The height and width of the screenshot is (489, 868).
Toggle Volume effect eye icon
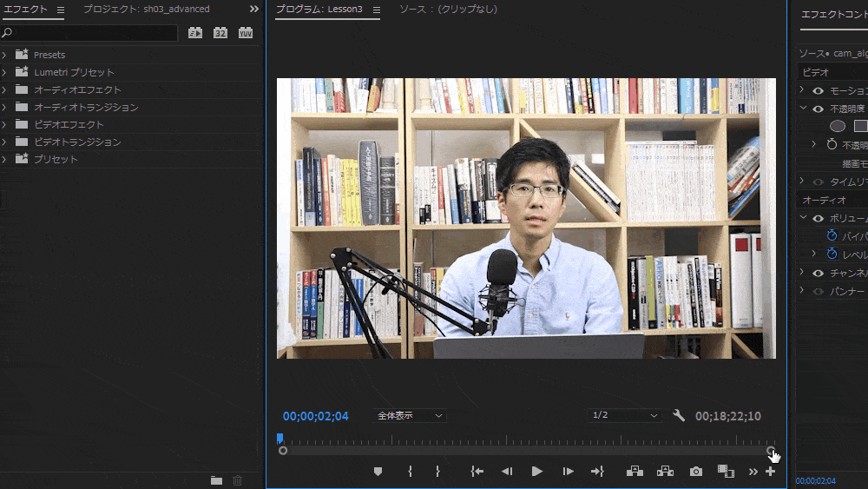coord(819,218)
